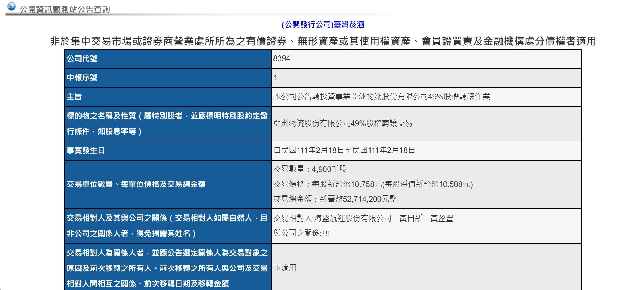The width and height of the screenshot is (644, 290).
Task: Click the line 交易數量:4,900千股
Action: tap(310, 169)
